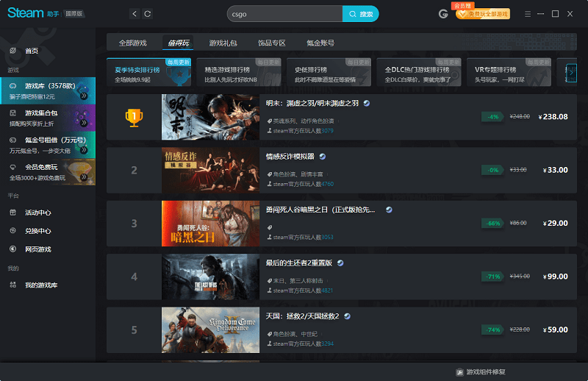Switch to the 全部游戏 tab

point(133,43)
